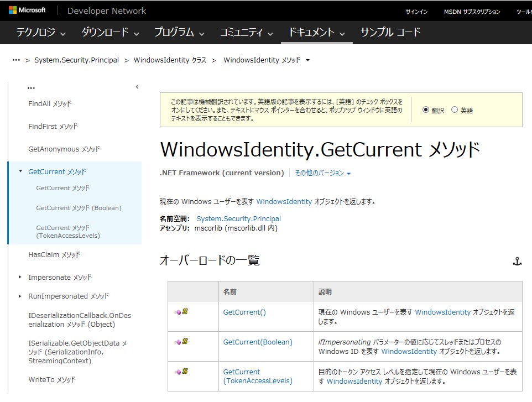Open WindowsIdentity link in the summary sentence
The width and height of the screenshot is (532, 402).
coord(284,201)
